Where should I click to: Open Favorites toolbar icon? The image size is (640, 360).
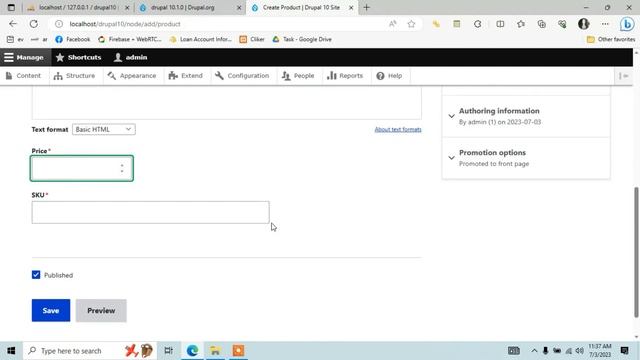(x=521, y=24)
